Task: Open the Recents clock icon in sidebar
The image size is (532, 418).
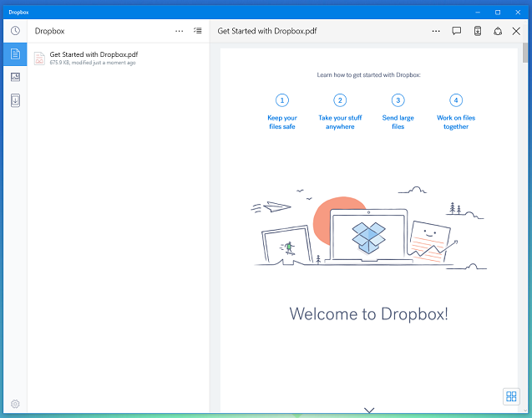Action: [15, 31]
